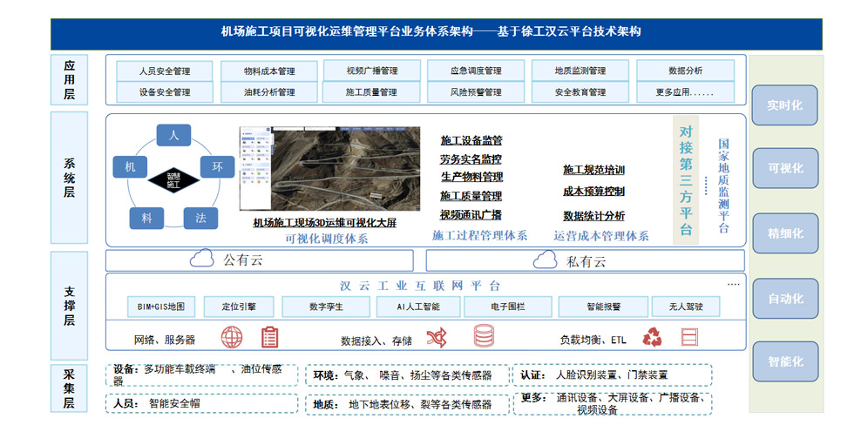Click the 对接第三方平台 vertical bar

[686, 180]
